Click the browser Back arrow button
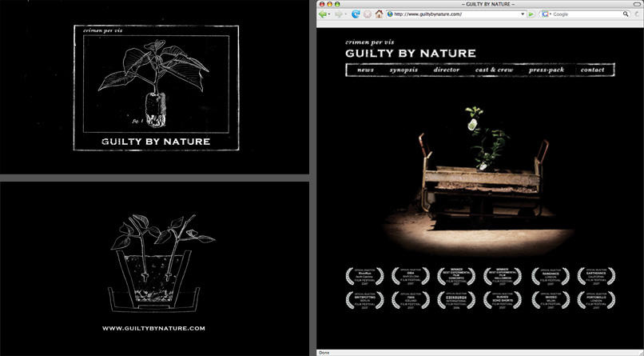Image resolution: width=644 pixels, height=356 pixels. (323, 14)
